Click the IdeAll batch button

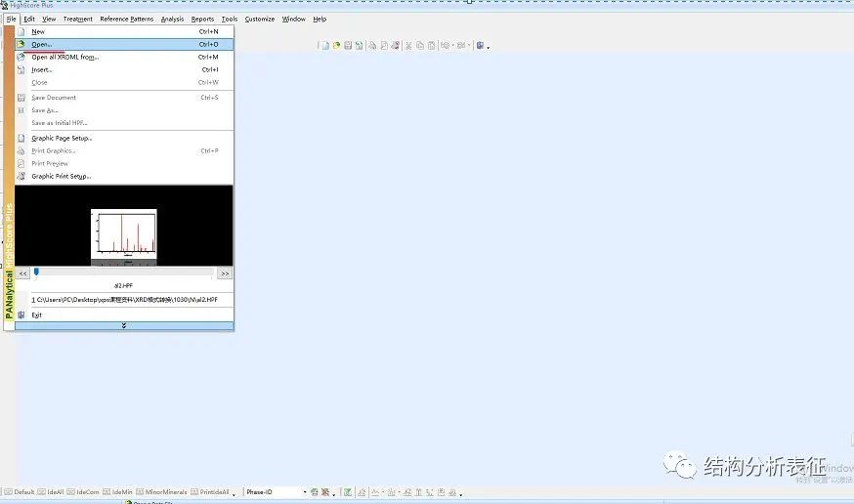click(51, 492)
